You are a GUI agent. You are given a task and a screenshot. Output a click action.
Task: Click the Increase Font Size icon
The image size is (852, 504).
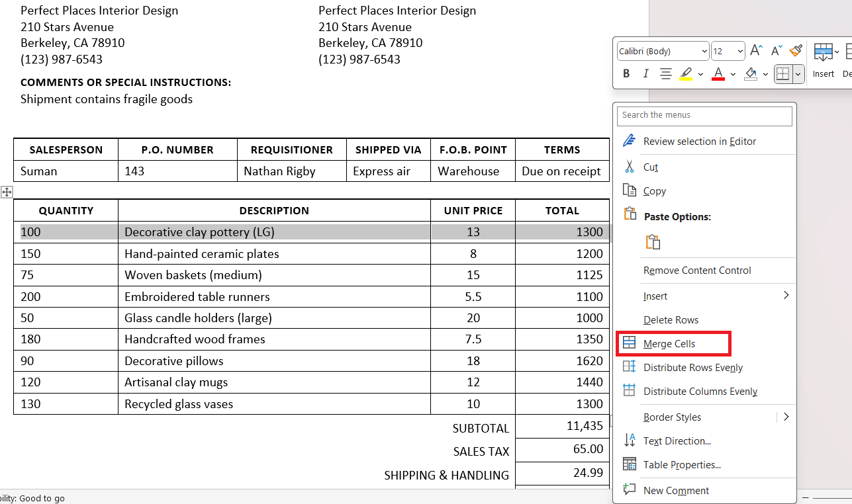pyautogui.click(x=757, y=51)
